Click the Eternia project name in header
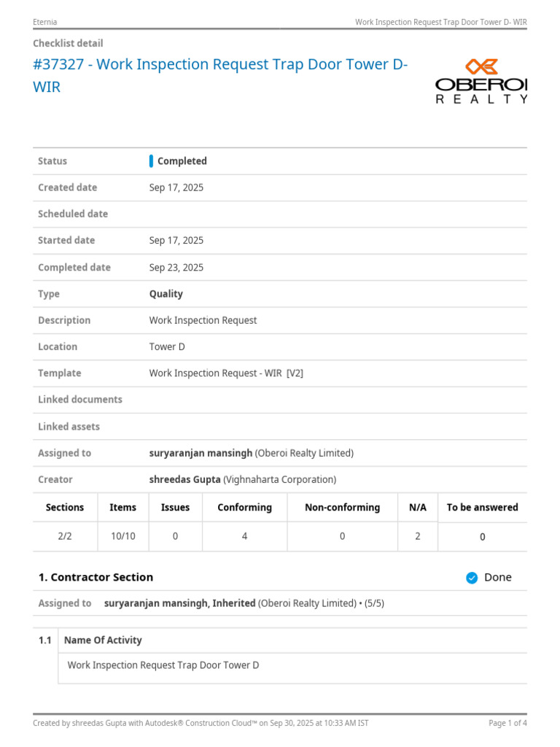This screenshot has width=560, height=747. click(x=44, y=22)
